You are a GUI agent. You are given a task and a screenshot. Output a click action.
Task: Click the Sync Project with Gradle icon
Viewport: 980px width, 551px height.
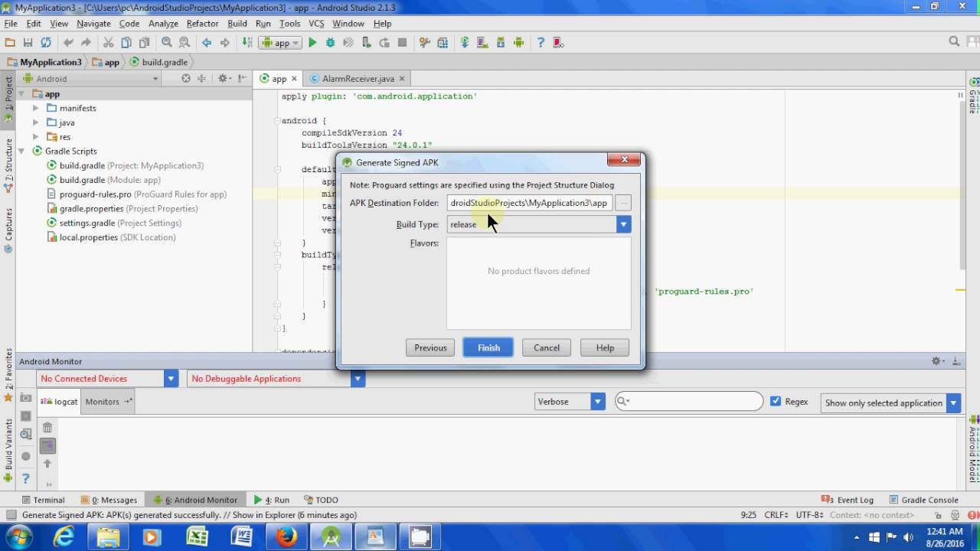tap(465, 43)
